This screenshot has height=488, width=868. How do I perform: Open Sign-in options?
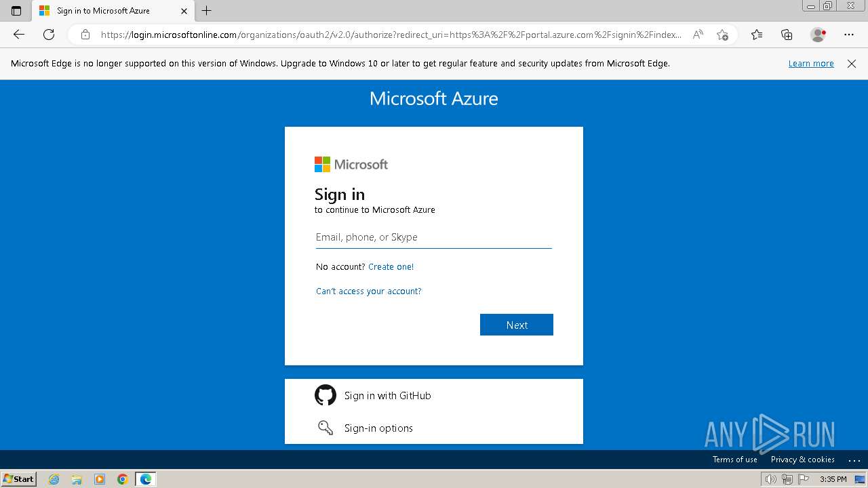pos(434,428)
